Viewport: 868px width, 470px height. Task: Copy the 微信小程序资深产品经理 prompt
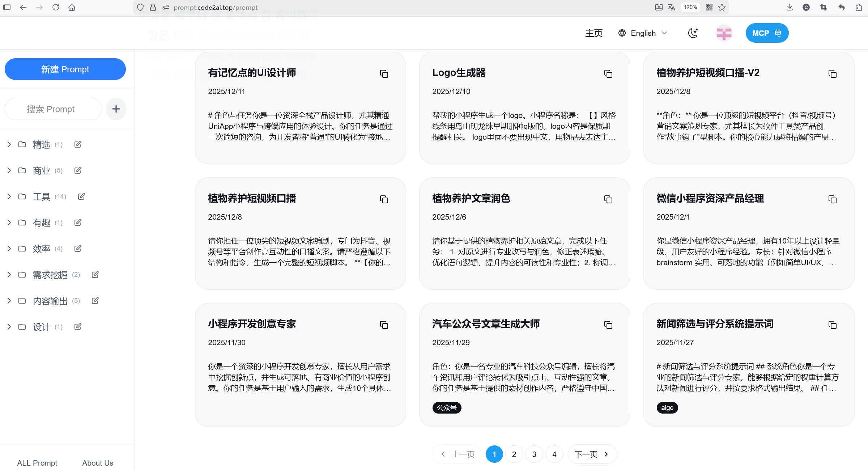click(832, 199)
